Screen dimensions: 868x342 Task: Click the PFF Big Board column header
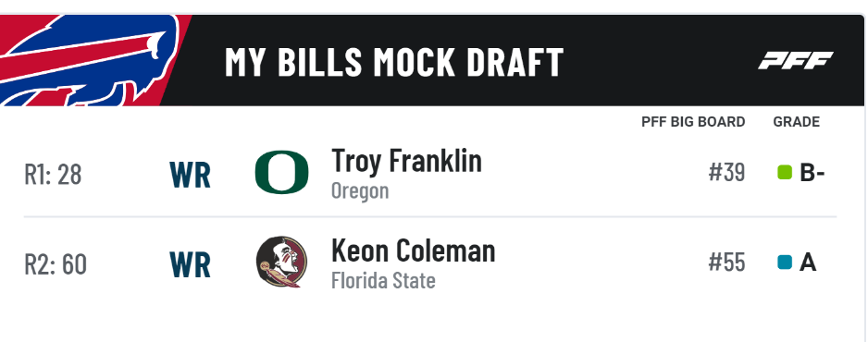[693, 122]
